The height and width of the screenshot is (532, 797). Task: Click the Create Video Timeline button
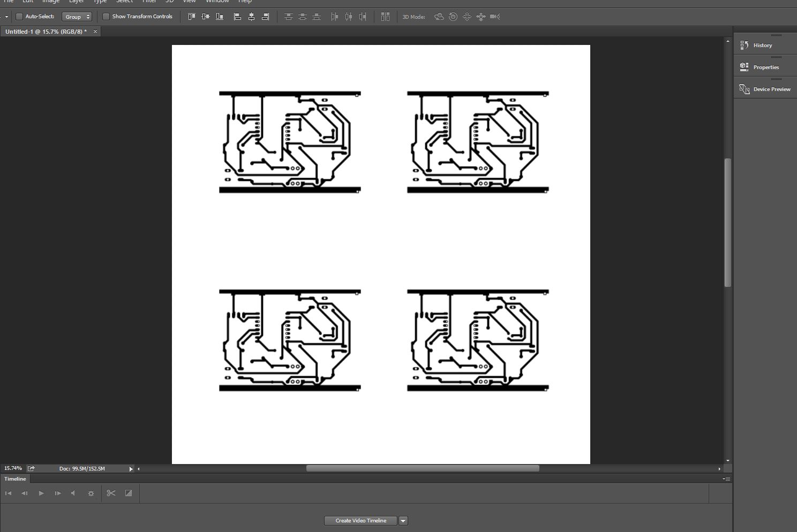360,521
